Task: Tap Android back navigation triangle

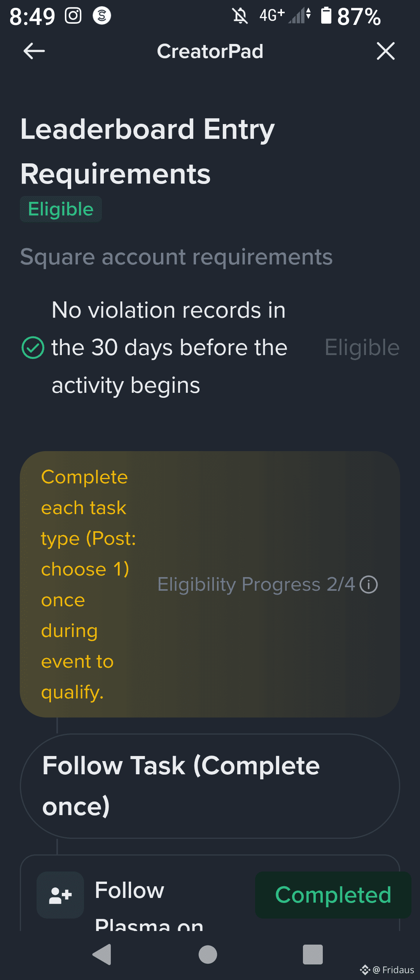Action: tap(102, 954)
